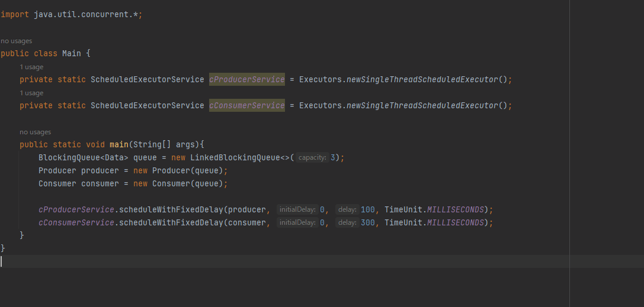
Task: Open the "1 usage" hint above cConsumerService declaration
Action: pyautogui.click(x=31, y=93)
